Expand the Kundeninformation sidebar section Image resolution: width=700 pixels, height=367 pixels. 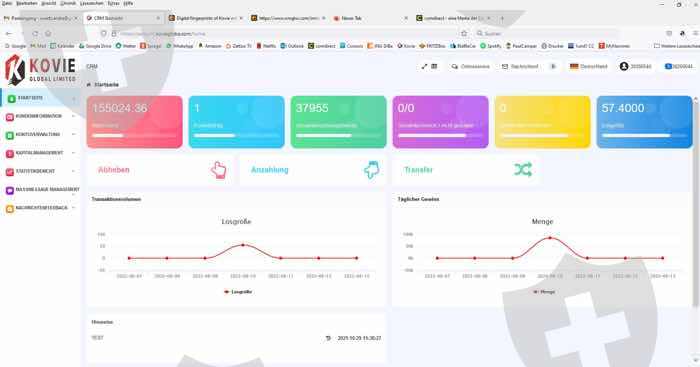(x=41, y=117)
